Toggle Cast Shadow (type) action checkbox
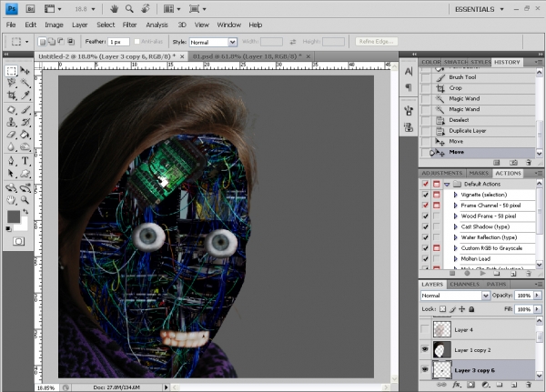This screenshot has height=392, width=546. [425, 226]
